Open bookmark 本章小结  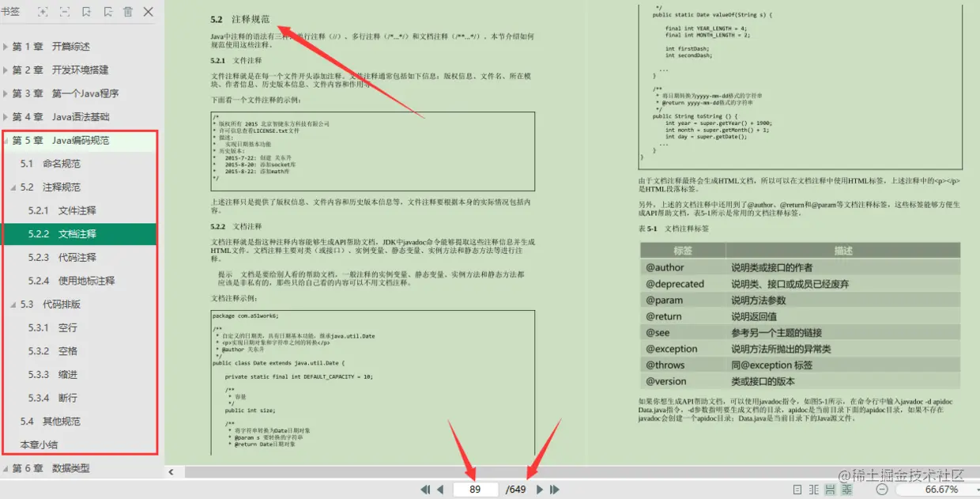tap(39, 444)
